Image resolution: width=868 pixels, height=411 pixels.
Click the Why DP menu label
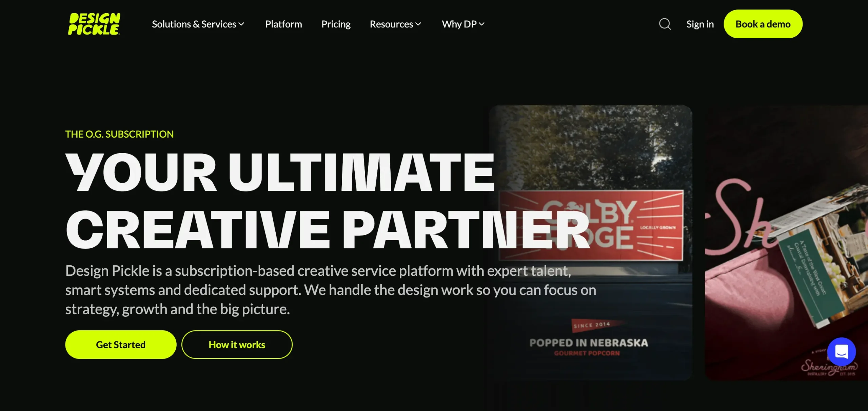[459, 24]
